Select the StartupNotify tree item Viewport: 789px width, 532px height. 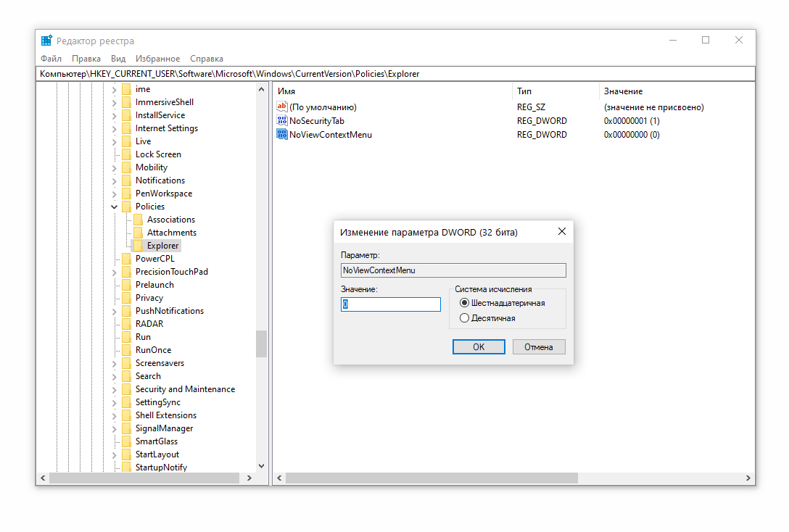[161, 467]
